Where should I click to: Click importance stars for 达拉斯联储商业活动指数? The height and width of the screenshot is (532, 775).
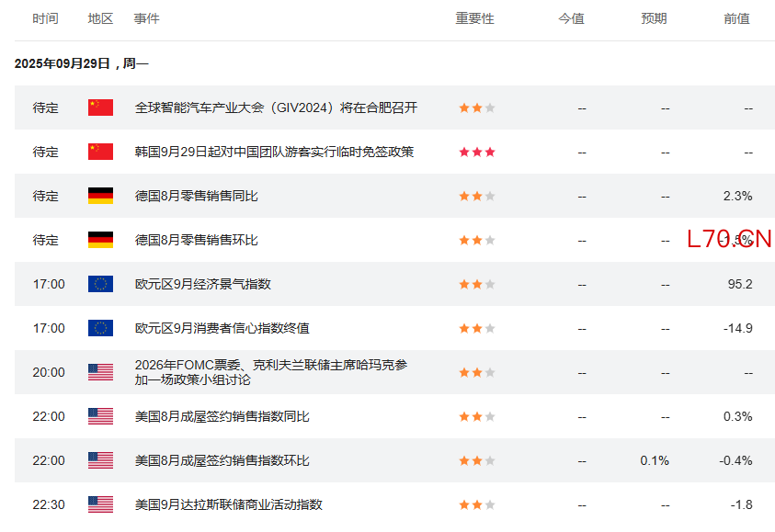click(477, 504)
